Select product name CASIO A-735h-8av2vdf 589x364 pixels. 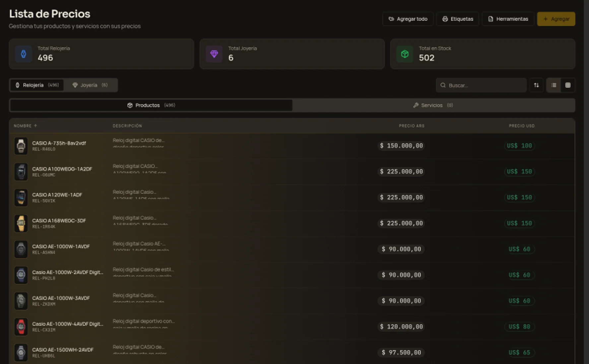tap(59, 143)
